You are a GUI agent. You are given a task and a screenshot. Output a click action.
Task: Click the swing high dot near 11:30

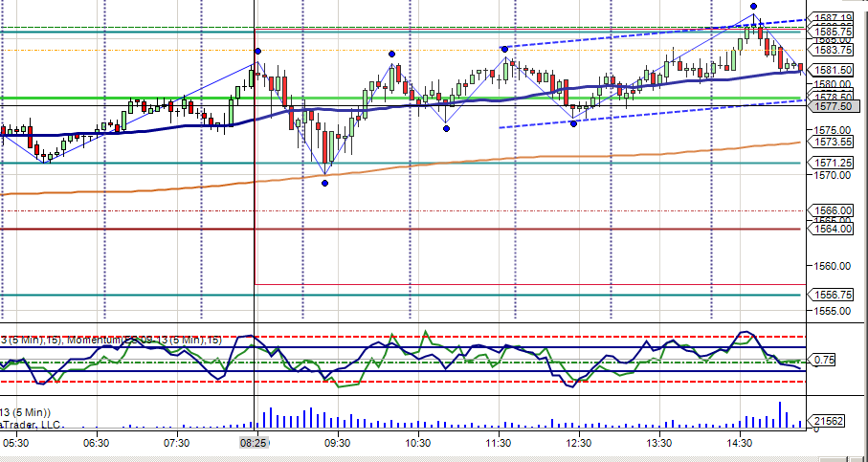pos(505,49)
